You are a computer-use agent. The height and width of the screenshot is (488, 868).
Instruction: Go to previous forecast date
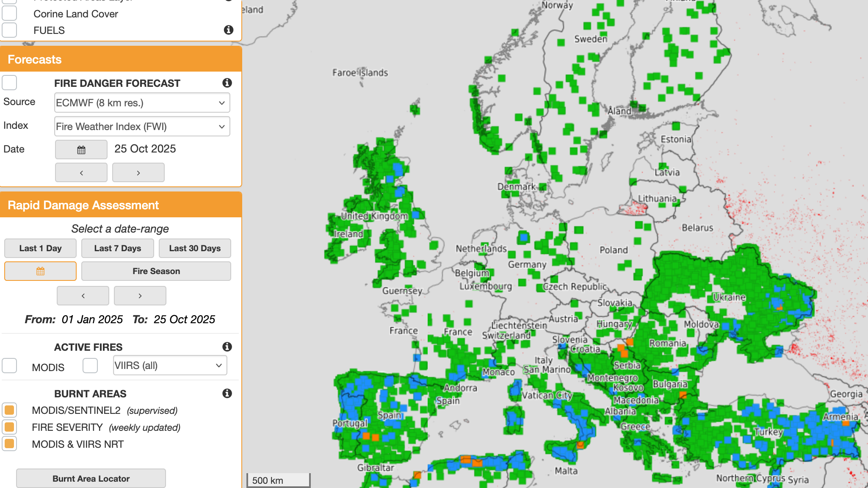point(81,173)
